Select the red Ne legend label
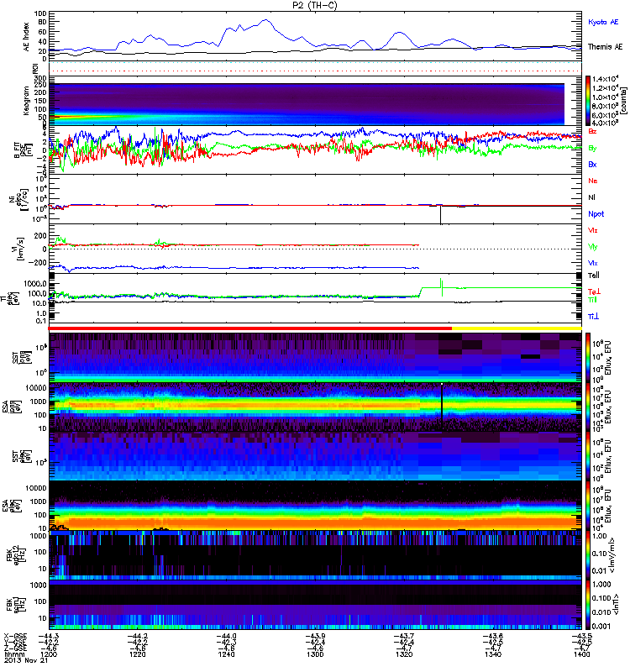Image resolution: width=630 pixels, height=672 pixels. [593, 181]
